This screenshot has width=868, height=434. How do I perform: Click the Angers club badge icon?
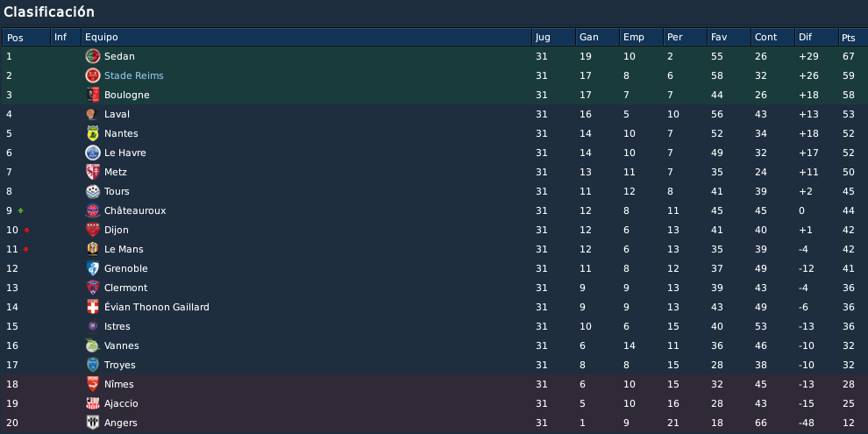92,423
